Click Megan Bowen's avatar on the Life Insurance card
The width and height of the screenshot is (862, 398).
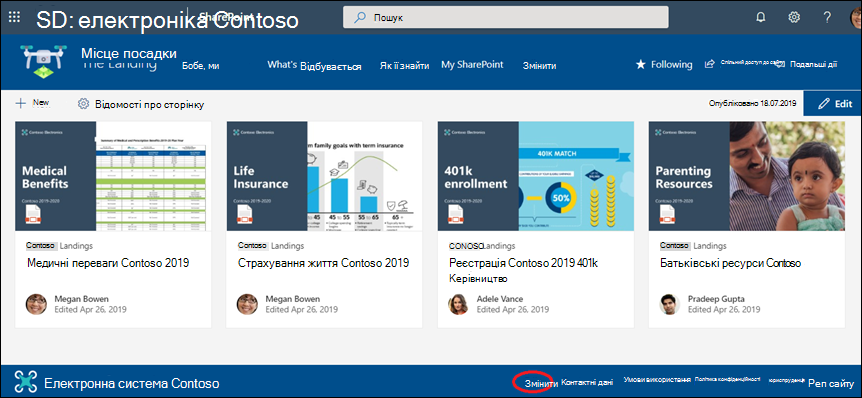(247, 304)
